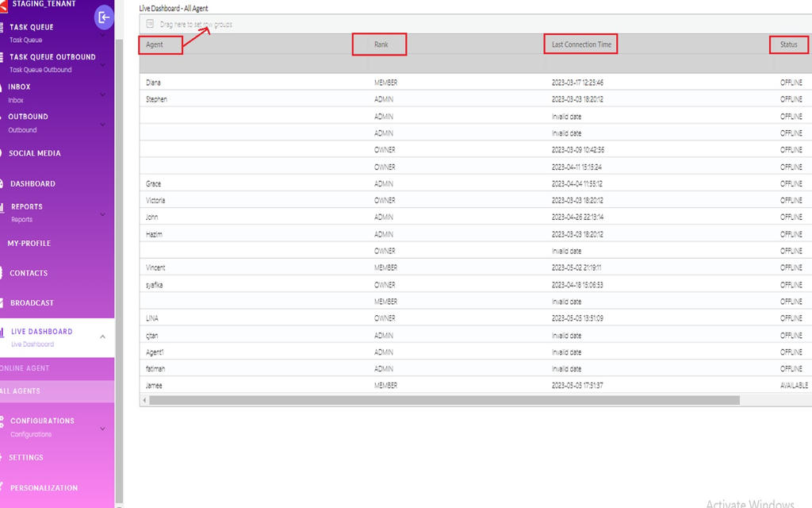Click the Status column header
The width and height of the screenshot is (812, 508).
click(788, 44)
